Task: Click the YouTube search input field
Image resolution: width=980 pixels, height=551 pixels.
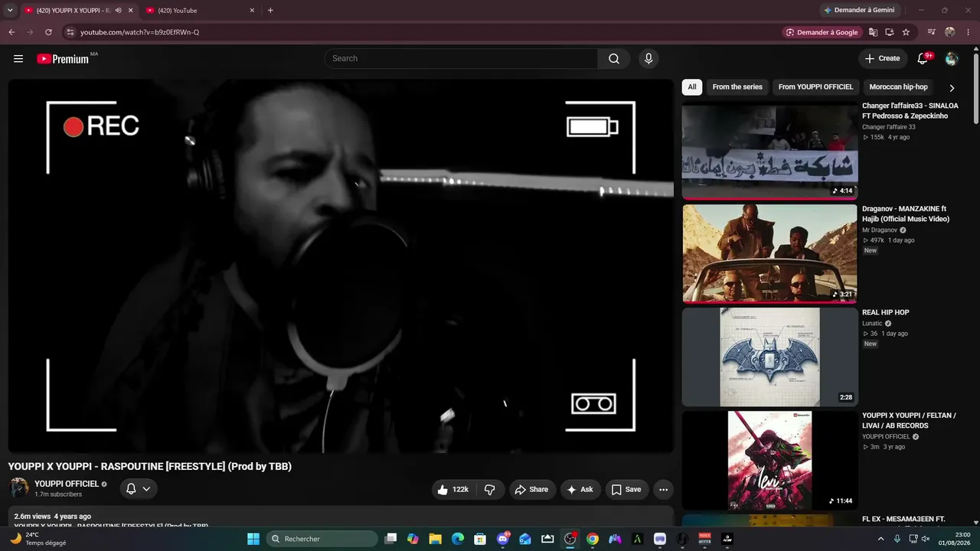Action: click(461, 59)
